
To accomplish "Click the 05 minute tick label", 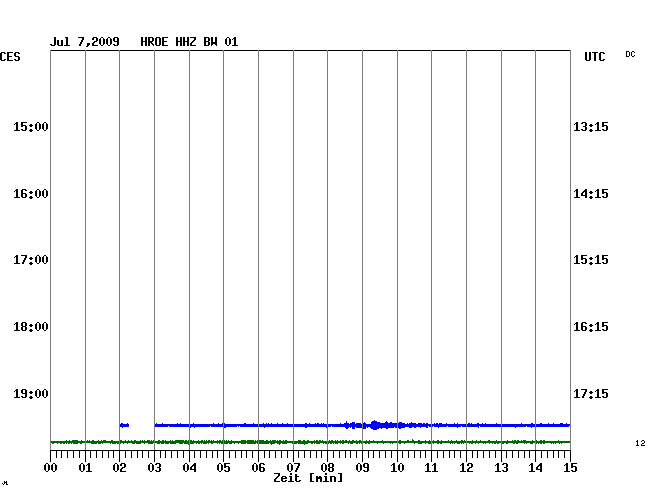I will click(223, 468).
